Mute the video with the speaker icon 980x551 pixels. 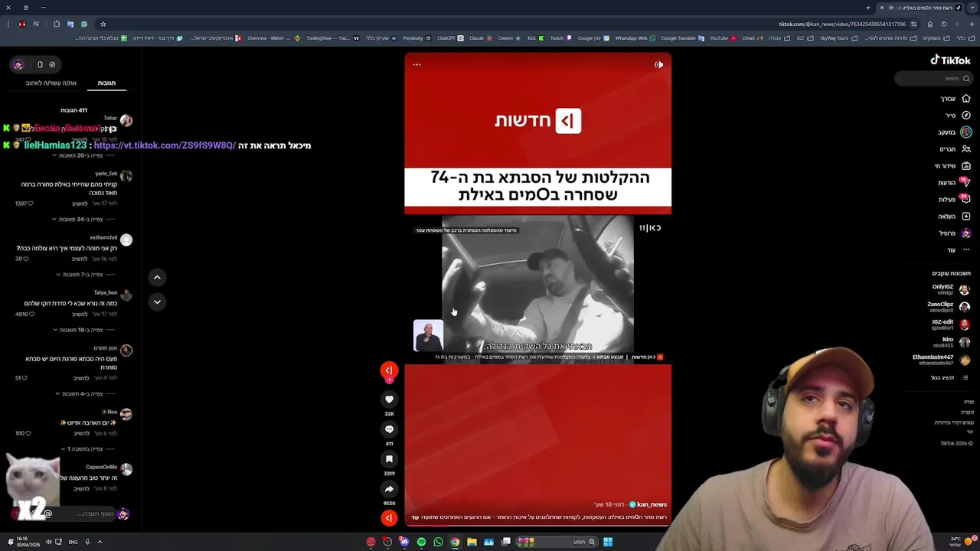pos(658,64)
